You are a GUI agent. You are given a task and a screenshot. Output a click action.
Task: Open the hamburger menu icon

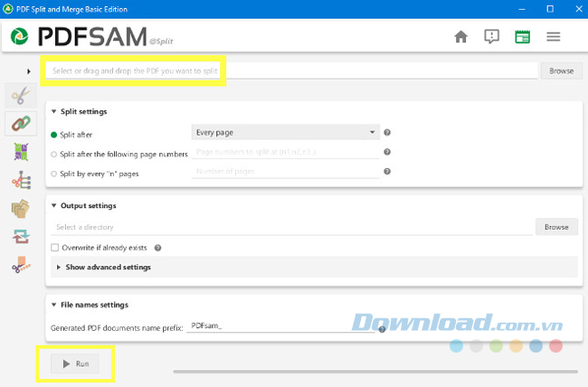[553, 37]
